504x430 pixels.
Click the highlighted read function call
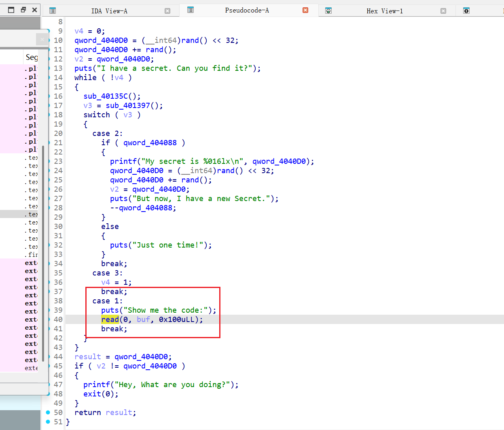coord(110,320)
